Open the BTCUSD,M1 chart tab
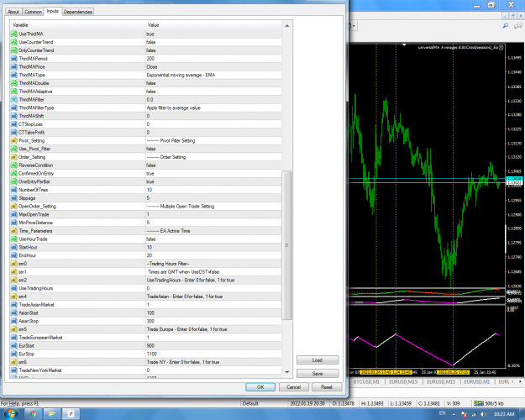 point(366,382)
